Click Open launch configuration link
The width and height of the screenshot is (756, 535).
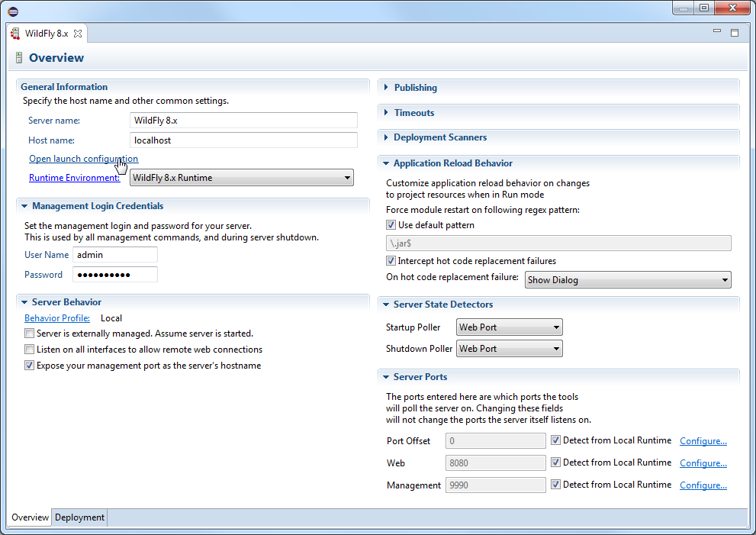coord(83,159)
